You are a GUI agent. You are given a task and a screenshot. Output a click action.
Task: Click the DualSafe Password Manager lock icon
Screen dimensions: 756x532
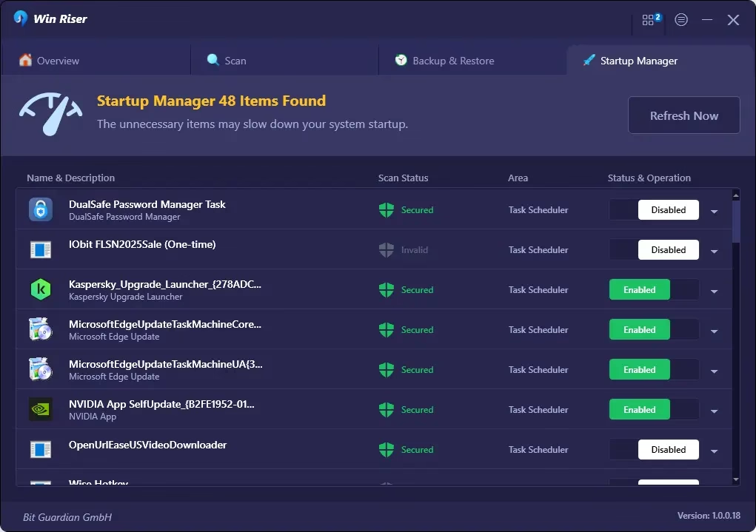click(x=41, y=210)
